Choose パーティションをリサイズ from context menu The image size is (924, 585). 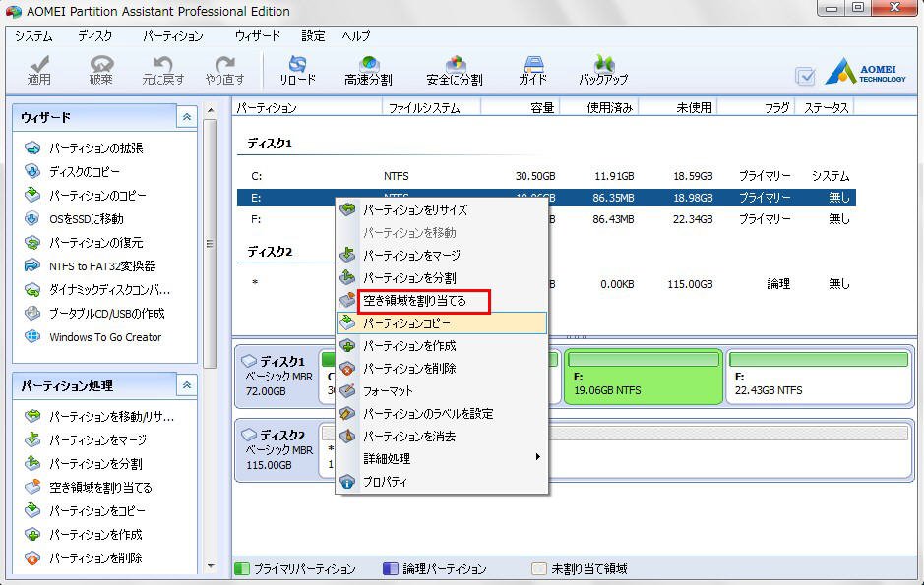click(442, 210)
